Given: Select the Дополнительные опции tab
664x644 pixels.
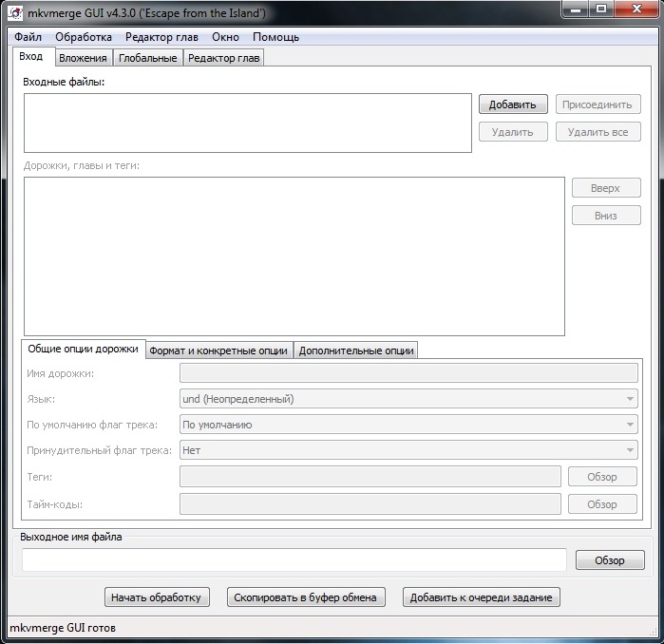Looking at the screenshot, I should pos(356,350).
